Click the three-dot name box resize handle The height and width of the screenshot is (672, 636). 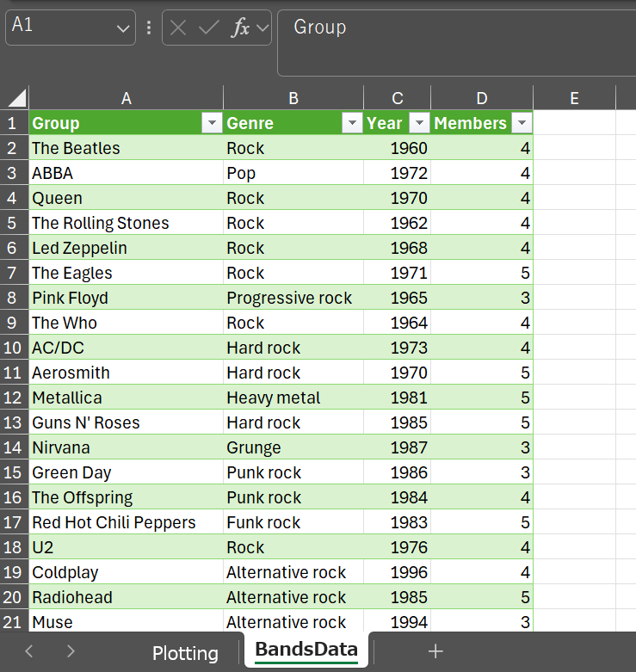pos(149,28)
